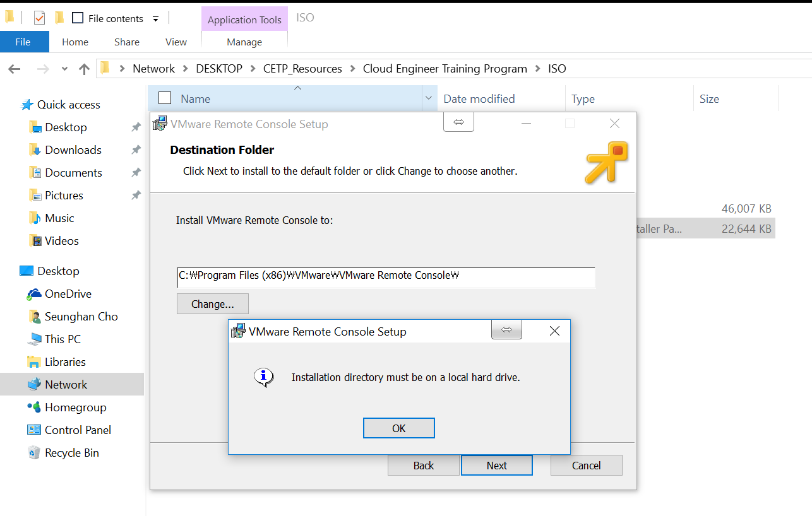The width and height of the screenshot is (812, 516).
Task: Select the Pictures folder icon in the sidebar
Action: (x=35, y=196)
